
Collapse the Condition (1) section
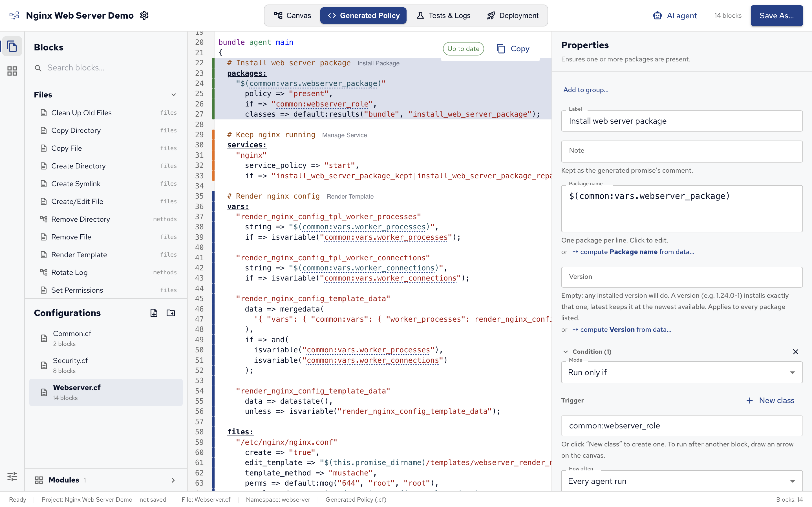(566, 352)
